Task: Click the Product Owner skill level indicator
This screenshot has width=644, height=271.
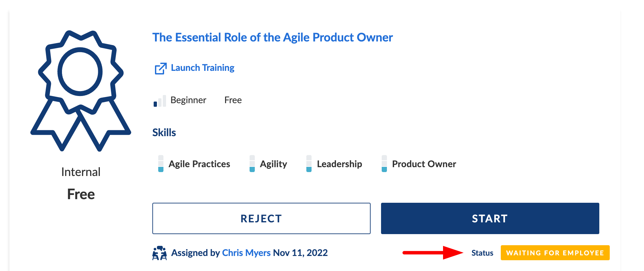Action: 384,164
